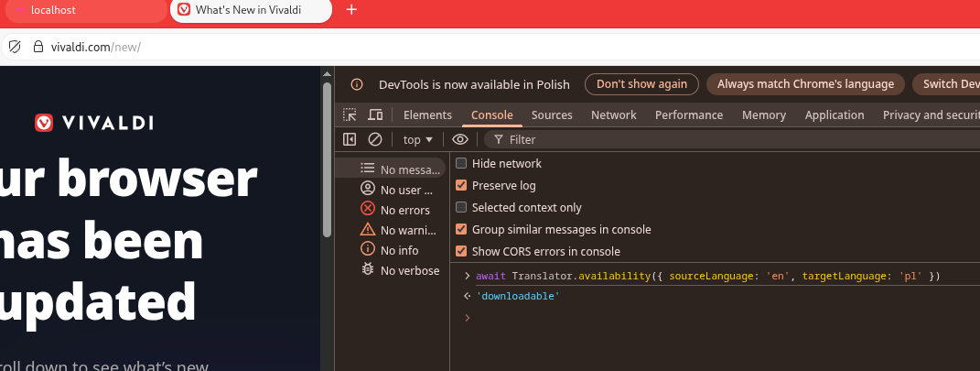Open a new tab with plus icon
This screenshot has height=371, width=980.
click(351, 10)
